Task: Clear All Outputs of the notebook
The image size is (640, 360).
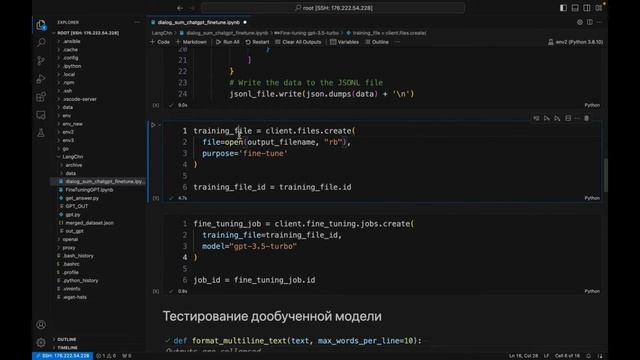Action: 298,42
